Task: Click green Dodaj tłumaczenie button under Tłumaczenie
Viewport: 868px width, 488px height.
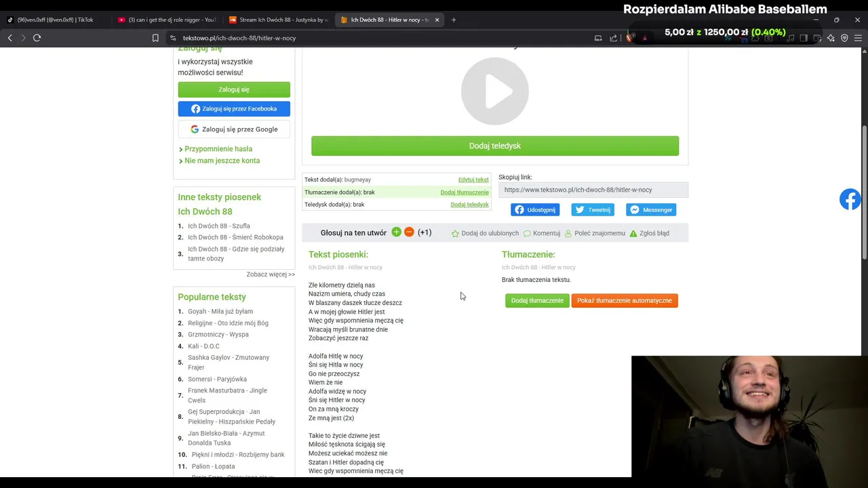Action: [537, 300]
